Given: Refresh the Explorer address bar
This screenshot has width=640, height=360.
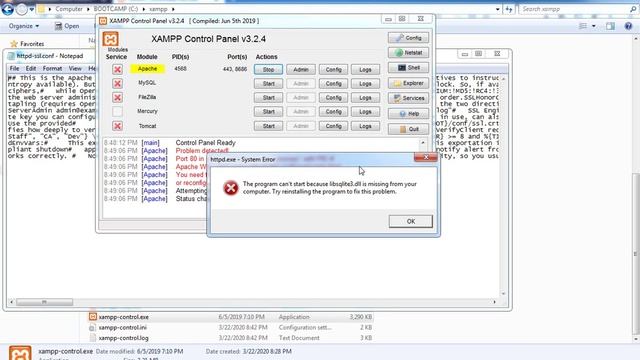Looking at the screenshot, I should click(509, 9).
